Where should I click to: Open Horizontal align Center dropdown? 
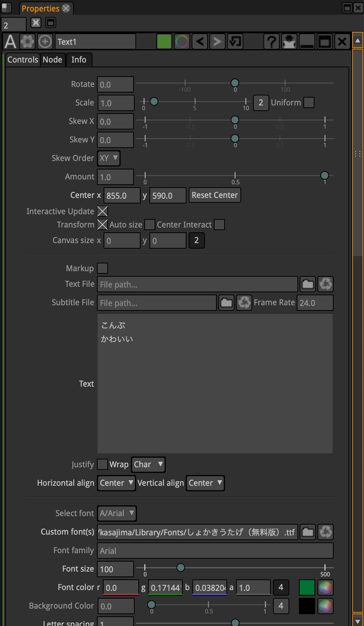(117, 483)
